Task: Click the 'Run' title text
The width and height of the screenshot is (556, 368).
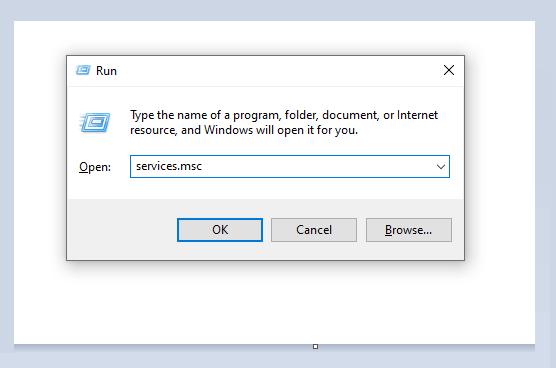Action: pyautogui.click(x=106, y=71)
